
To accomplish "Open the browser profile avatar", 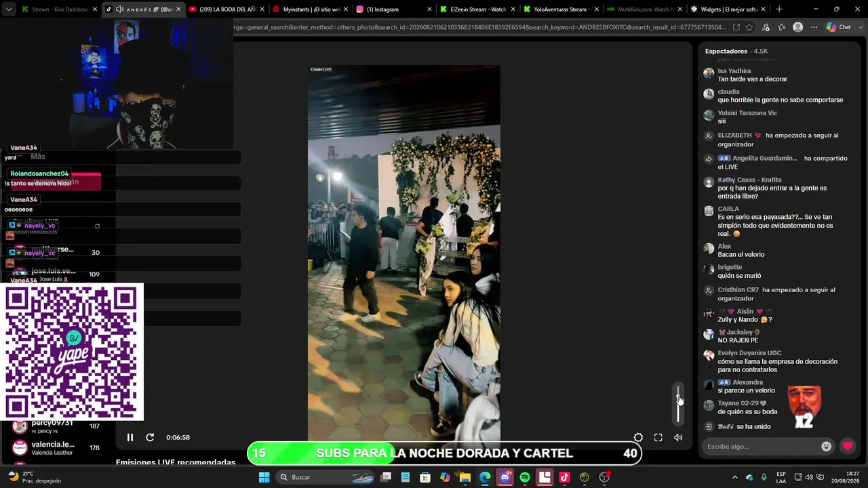I will pos(798,27).
